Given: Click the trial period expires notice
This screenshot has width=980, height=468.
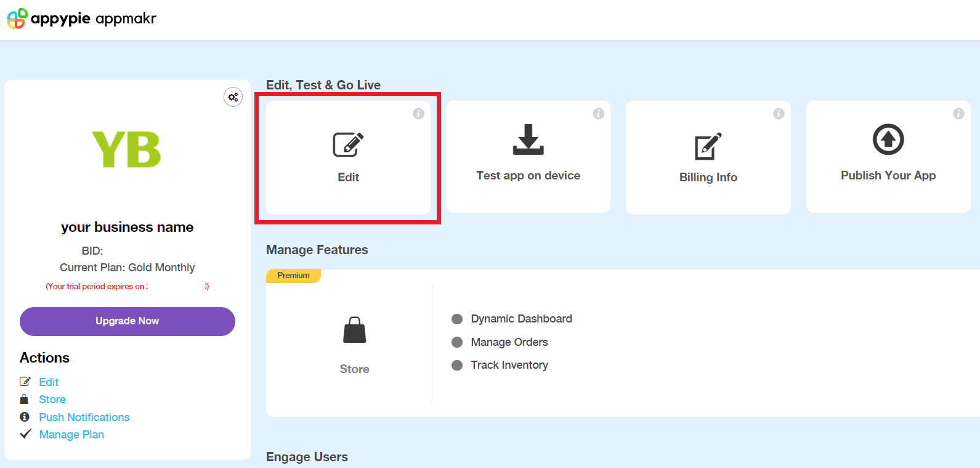Looking at the screenshot, I should coord(128,287).
